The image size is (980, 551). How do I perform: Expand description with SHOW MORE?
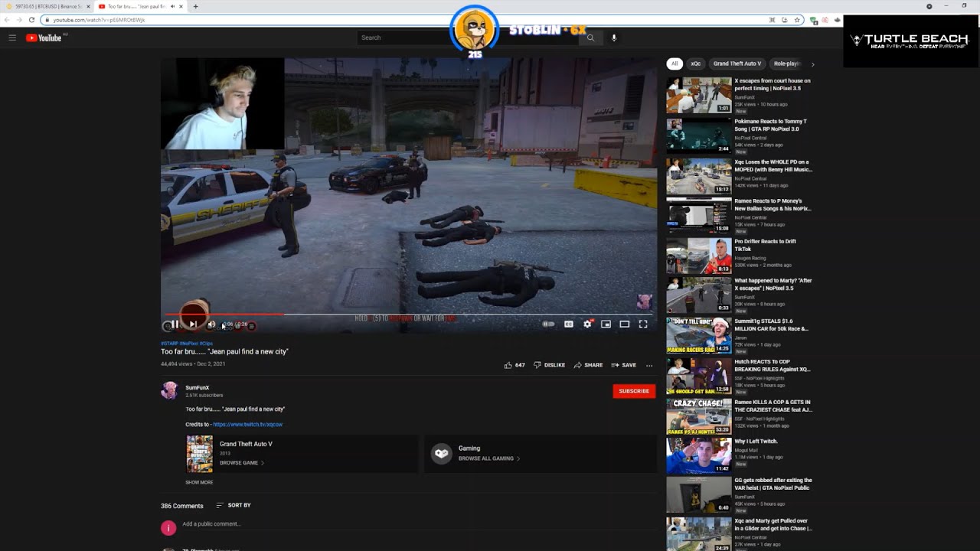coord(199,482)
